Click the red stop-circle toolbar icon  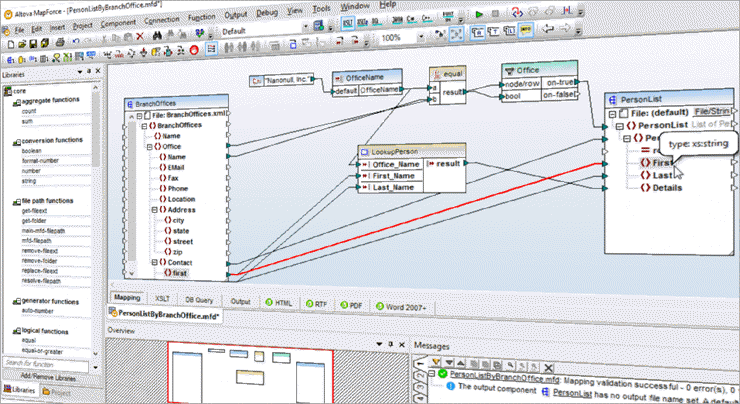(193, 50)
